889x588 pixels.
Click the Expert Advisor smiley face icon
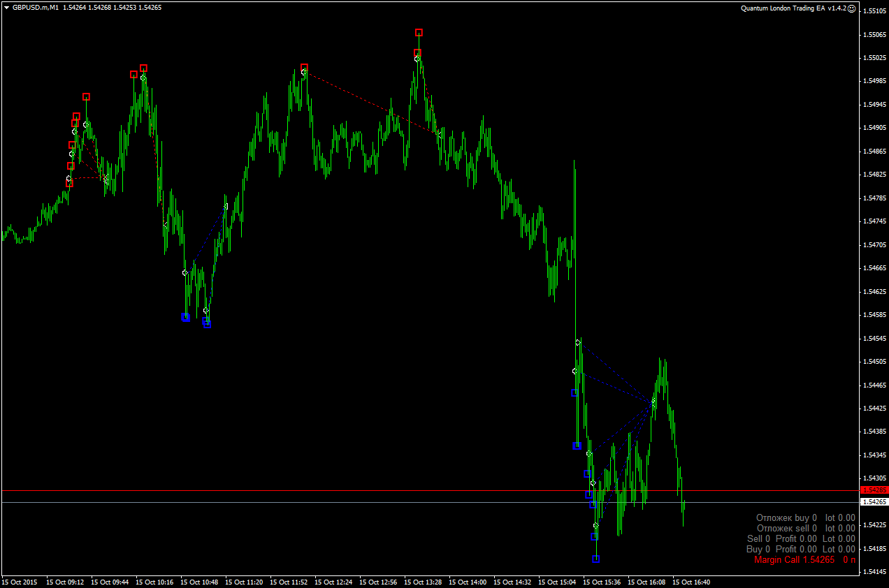(852, 8)
